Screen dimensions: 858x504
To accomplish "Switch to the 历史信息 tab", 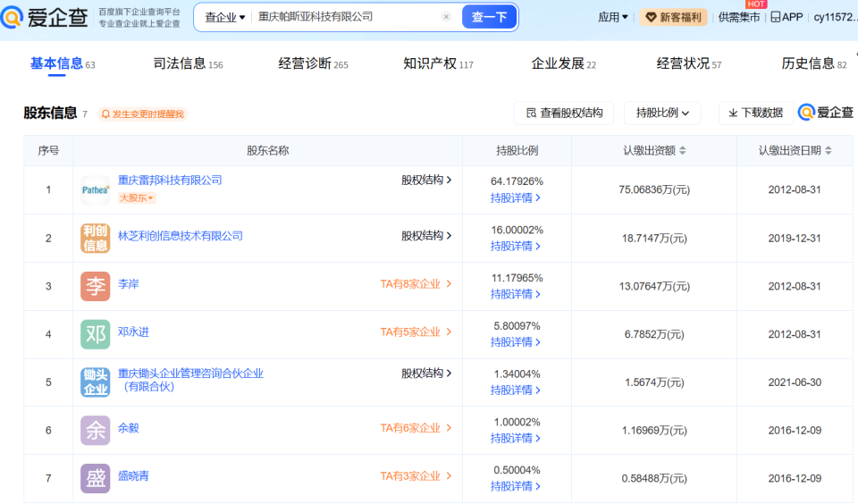I will pyautogui.click(x=813, y=63).
